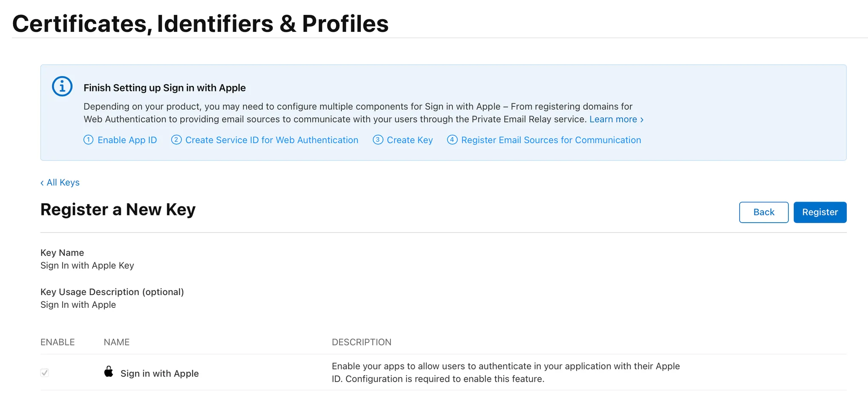Click the circled number 4 icon
Viewport: 868px width, 417px height.
tap(452, 140)
